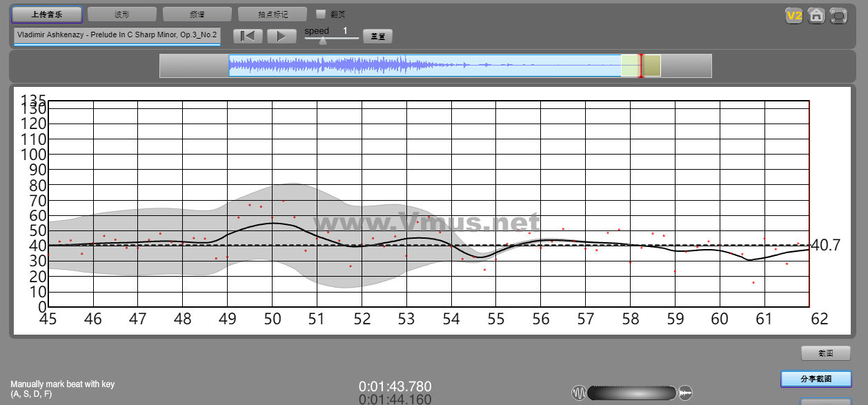The height and width of the screenshot is (405, 868).
Task: Click the fullscreen display icon
Action: (x=838, y=15)
